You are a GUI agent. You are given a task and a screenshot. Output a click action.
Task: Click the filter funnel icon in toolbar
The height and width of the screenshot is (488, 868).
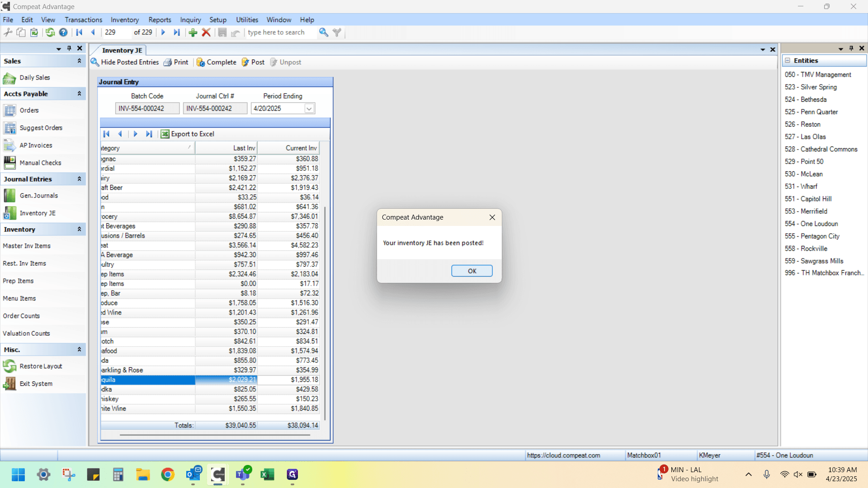337,32
